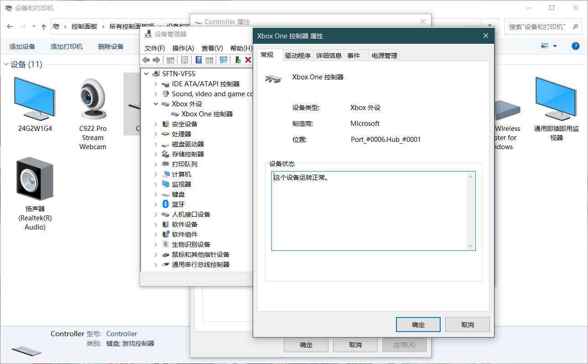
Task: Click the Explorer back navigation arrow
Action: coord(10,26)
